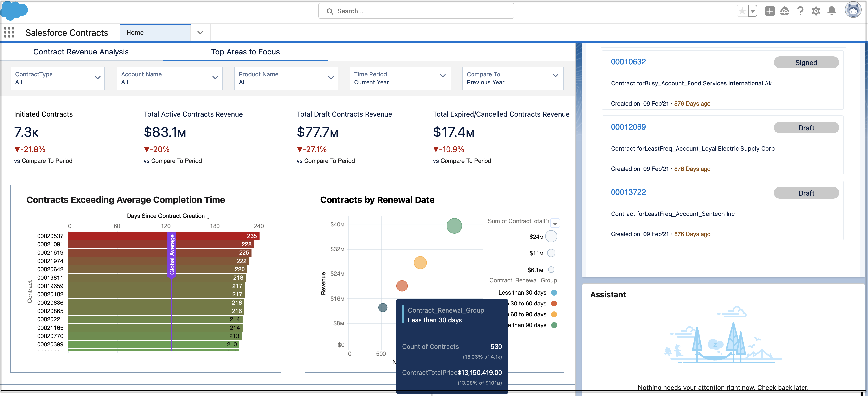Open the App Launcher grid icon

point(9,32)
